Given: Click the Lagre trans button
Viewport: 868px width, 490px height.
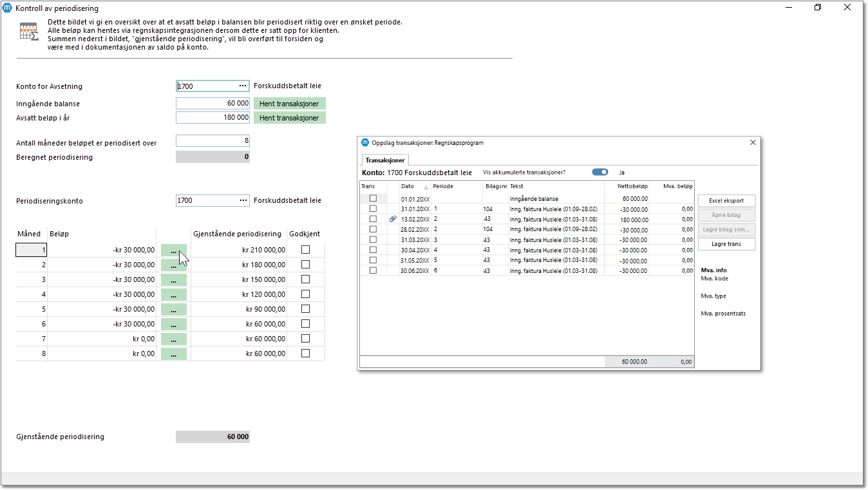Looking at the screenshot, I should pyautogui.click(x=726, y=244).
